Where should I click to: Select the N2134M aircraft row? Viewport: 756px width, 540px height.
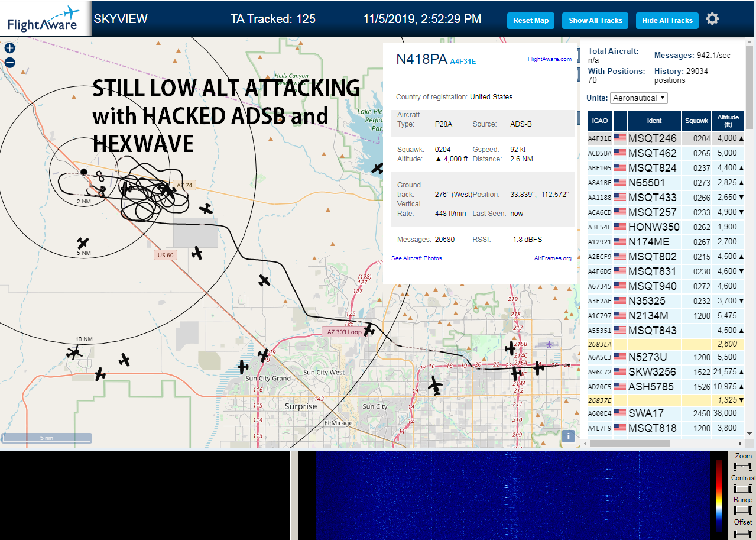666,316
